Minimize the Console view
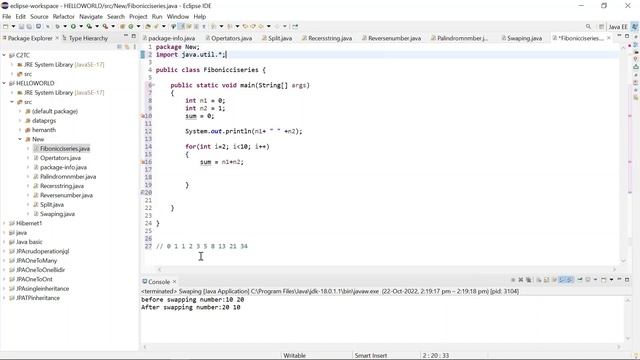 (x=619, y=279)
